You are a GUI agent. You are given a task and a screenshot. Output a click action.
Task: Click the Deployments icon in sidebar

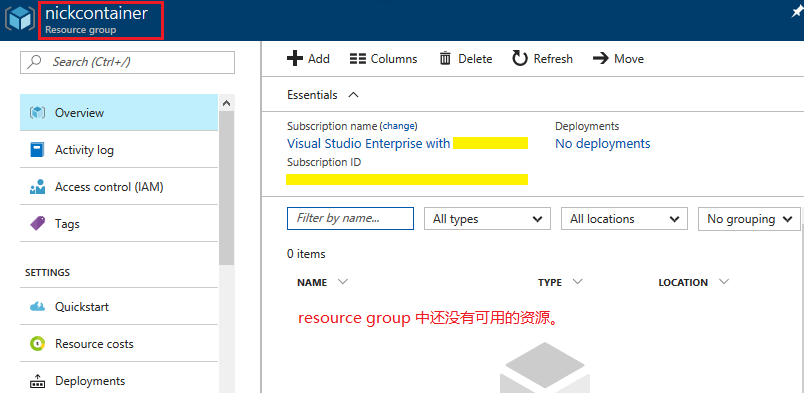[x=37, y=381]
